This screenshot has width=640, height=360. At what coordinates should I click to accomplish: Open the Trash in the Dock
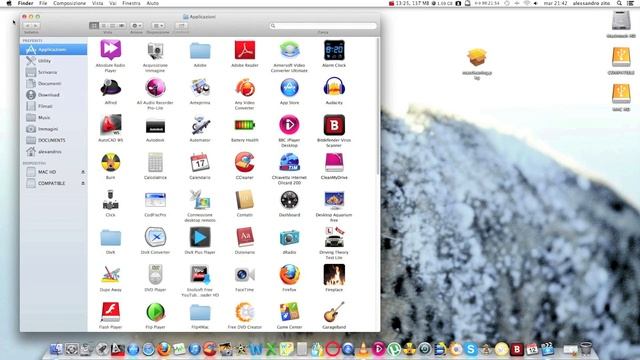(x=586, y=348)
